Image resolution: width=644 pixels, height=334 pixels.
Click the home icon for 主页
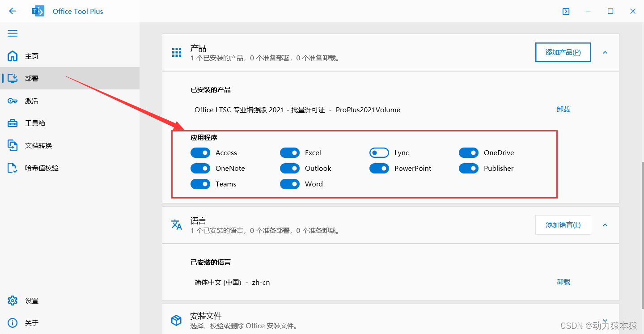click(x=13, y=56)
